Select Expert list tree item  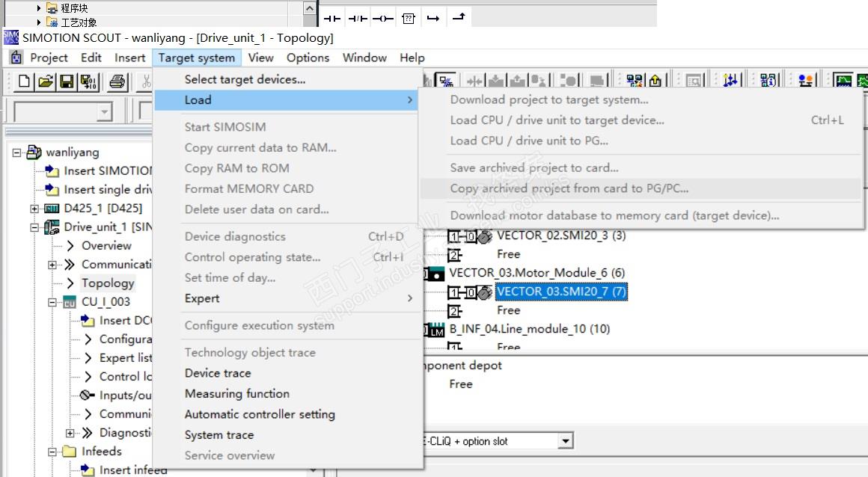(125, 358)
